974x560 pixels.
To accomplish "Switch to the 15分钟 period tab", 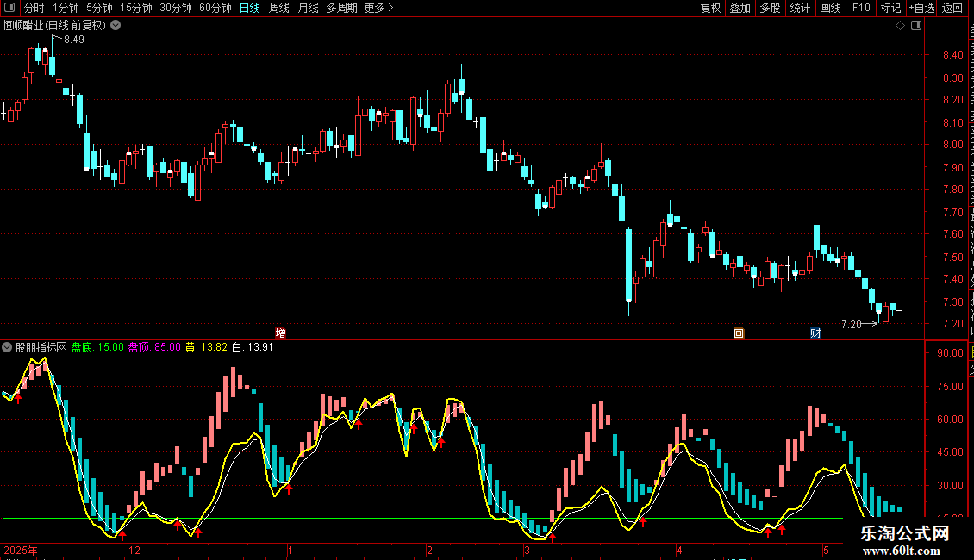I will click(136, 8).
